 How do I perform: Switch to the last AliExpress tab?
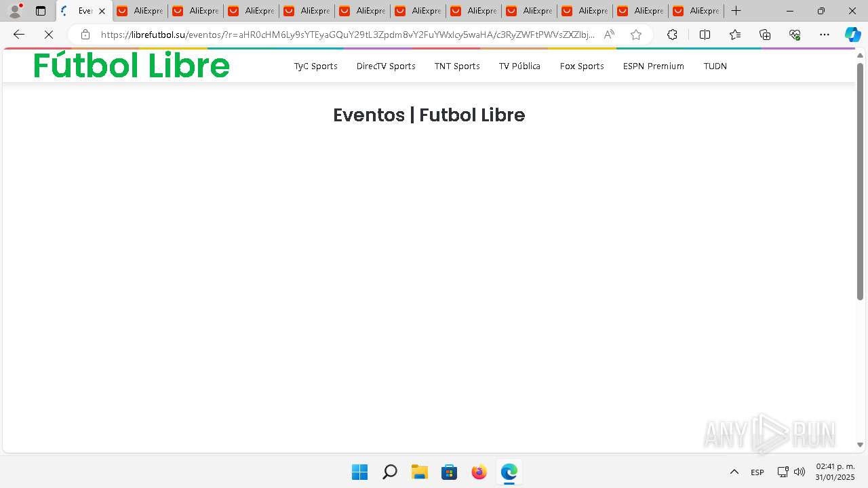pos(696,11)
